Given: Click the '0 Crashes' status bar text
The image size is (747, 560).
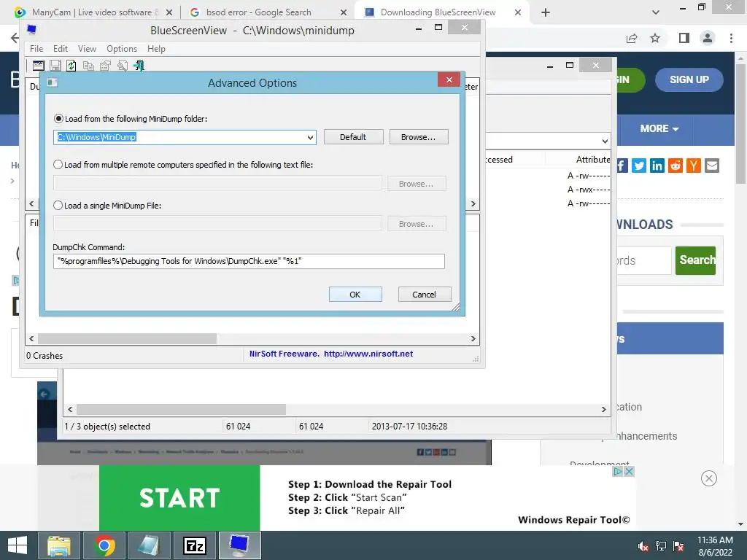Looking at the screenshot, I should click(x=44, y=356).
